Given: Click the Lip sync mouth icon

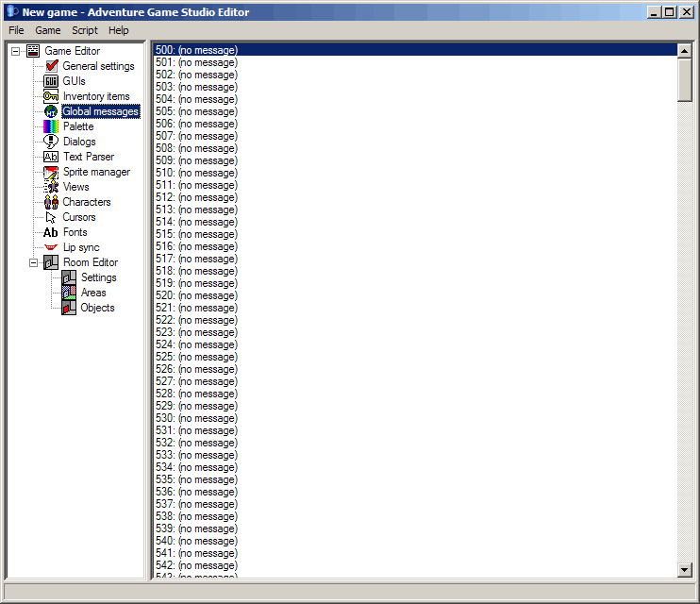Looking at the screenshot, I should click(x=51, y=247).
